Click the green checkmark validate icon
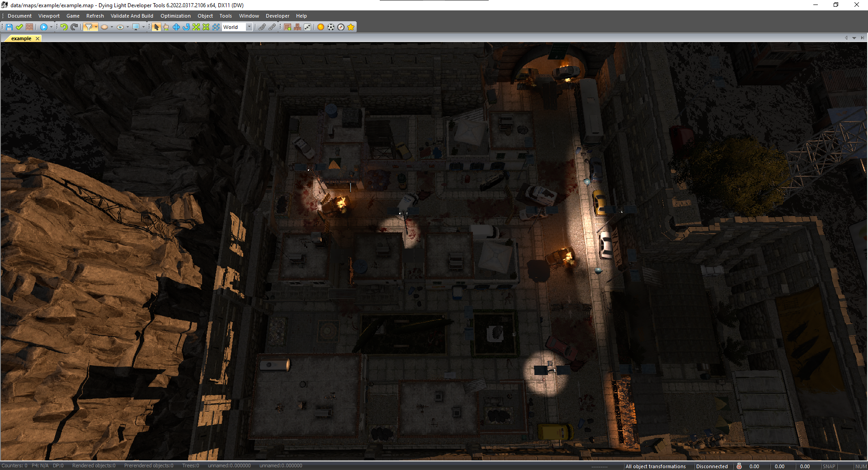 19,27
